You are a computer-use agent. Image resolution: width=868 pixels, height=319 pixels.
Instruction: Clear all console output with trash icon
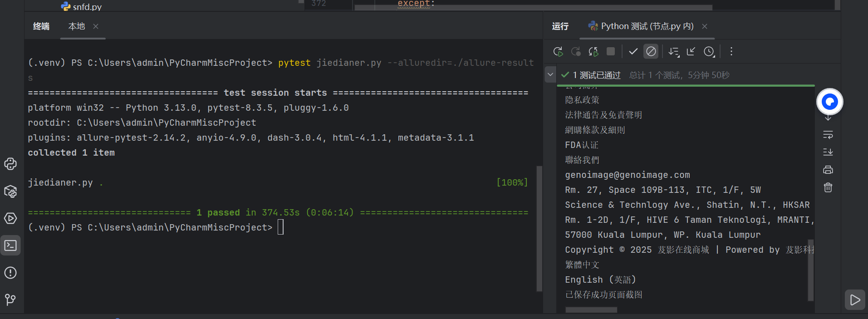[828, 187]
